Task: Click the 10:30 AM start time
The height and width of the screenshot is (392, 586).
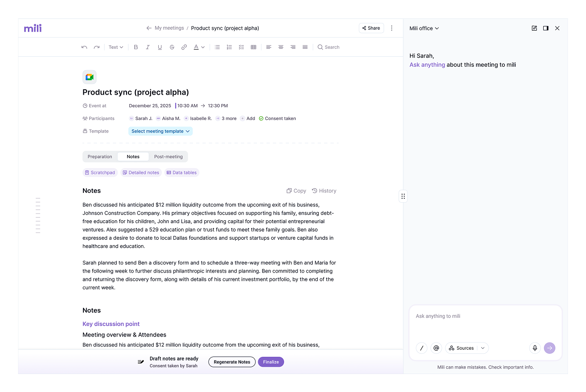Action: 188,106
